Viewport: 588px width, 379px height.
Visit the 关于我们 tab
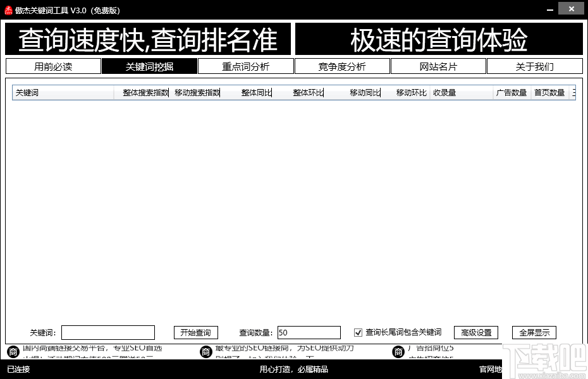tap(534, 66)
